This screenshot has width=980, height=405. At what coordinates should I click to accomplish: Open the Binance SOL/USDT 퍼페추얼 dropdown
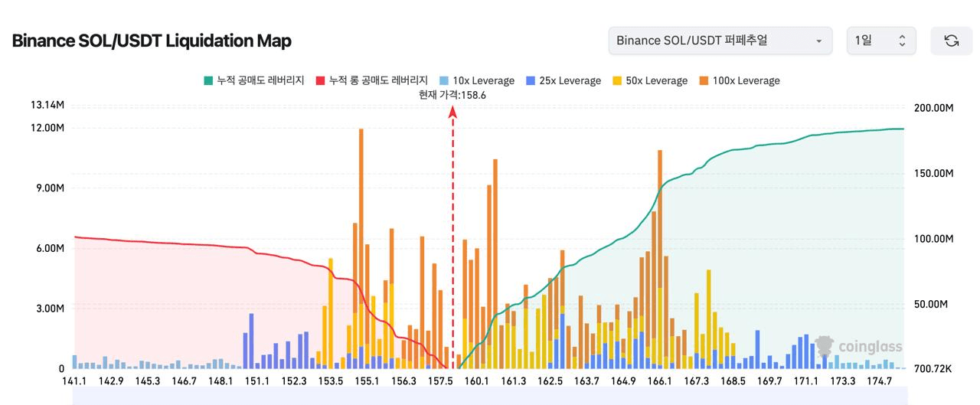[x=720, y=41]
